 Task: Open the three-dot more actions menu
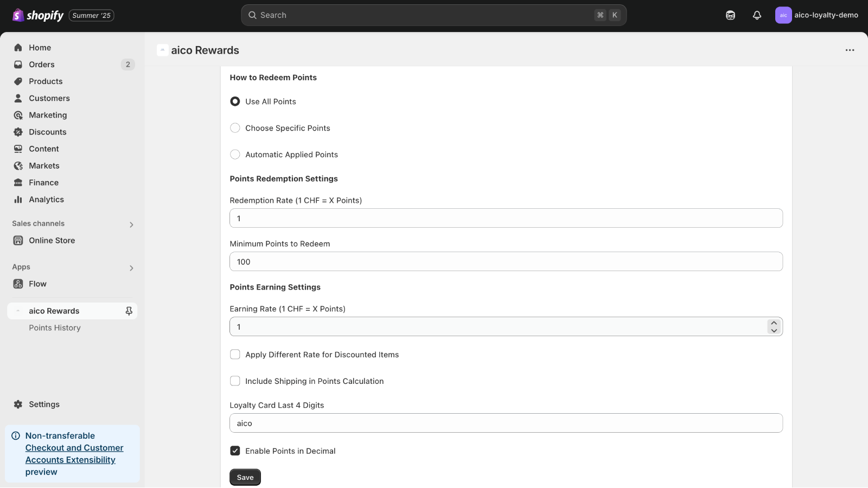pyautogui.click(x=850, y=50)
